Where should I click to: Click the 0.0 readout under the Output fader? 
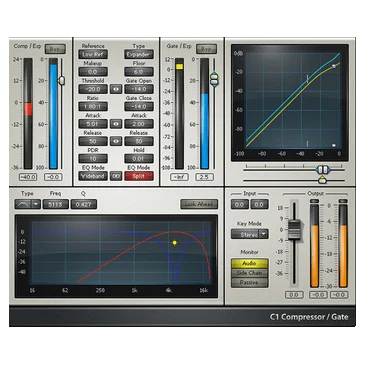tap(294, 295)
